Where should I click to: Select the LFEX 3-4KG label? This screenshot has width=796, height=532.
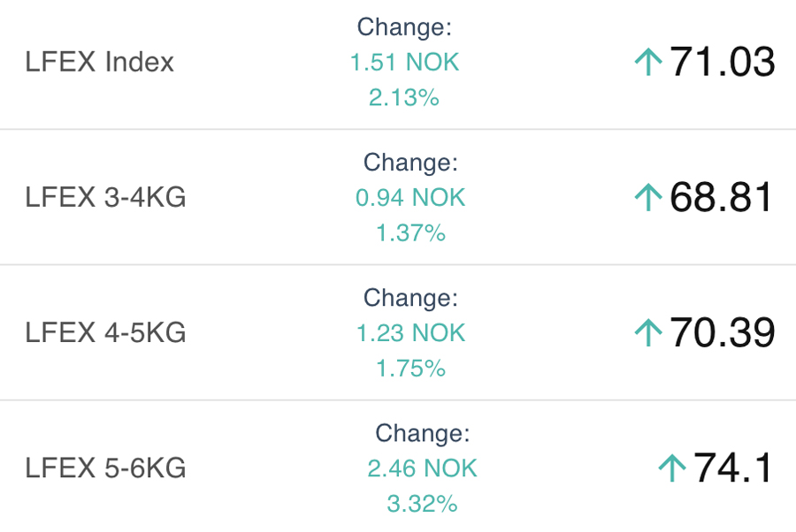105,197
